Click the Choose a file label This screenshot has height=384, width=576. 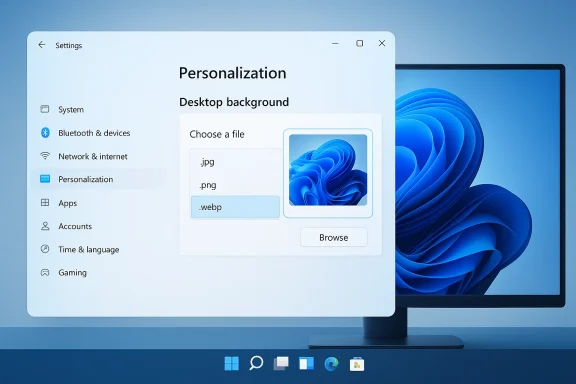click(x=217, y=134)
